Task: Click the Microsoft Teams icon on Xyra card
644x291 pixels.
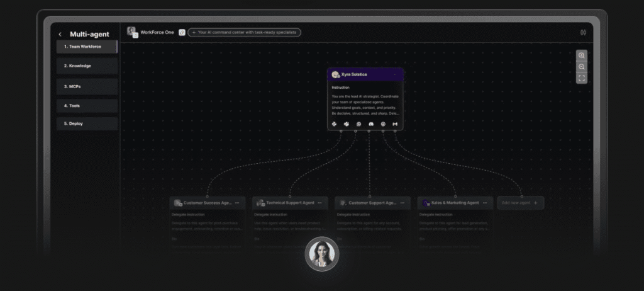Action: [347, 124]
